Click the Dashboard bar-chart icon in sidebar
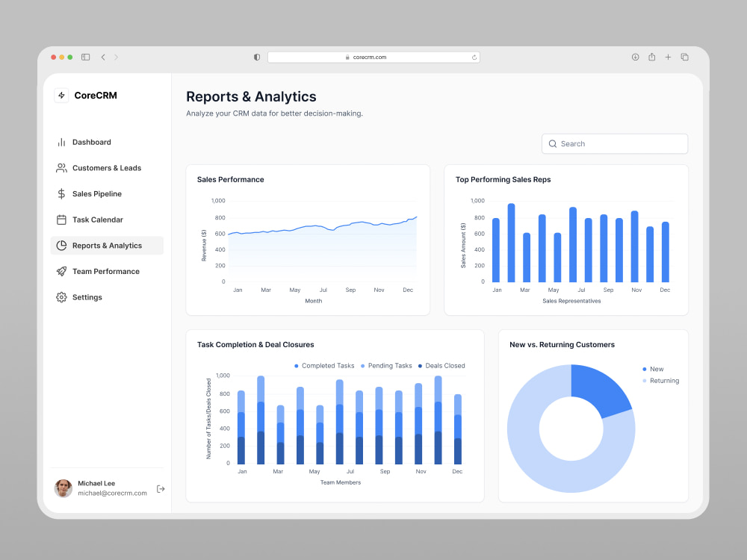 [x=61, y=142]
